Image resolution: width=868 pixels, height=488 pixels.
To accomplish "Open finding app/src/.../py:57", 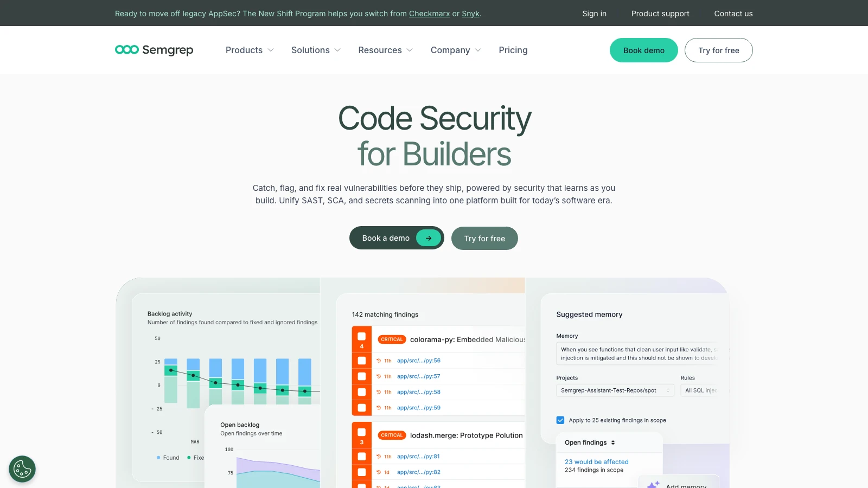I will coord(419,376).
